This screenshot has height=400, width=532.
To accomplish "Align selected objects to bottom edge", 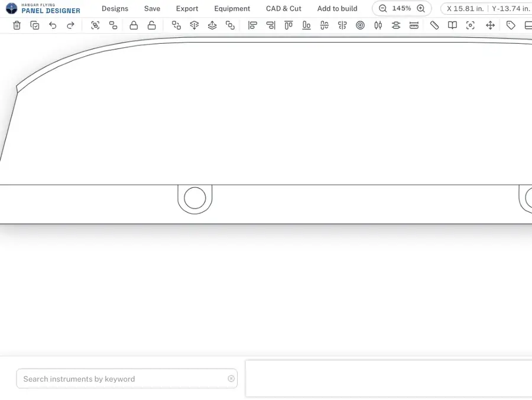I will [306, 25].
